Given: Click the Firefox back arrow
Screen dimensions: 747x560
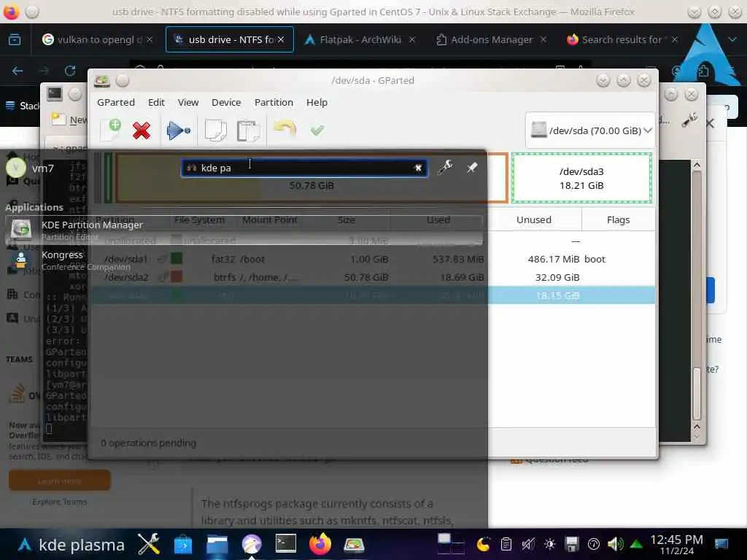Looking at the screenshot, I should click(18, 71).
